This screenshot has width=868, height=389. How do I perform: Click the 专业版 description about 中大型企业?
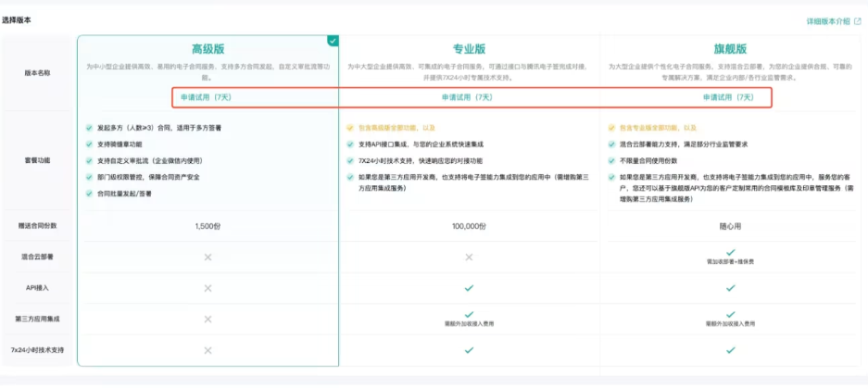click(469, 72)
